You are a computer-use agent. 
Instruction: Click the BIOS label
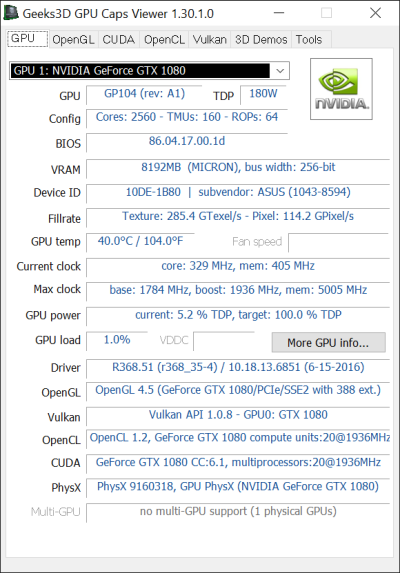[x=68, y=144]
